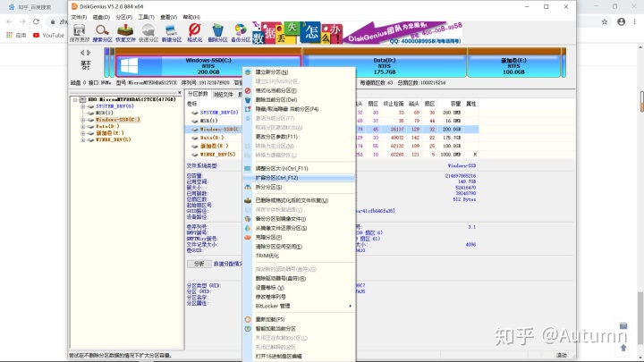The image size is (644, 362).
Task: Go to next disk with right arrow
Action: 89,53
